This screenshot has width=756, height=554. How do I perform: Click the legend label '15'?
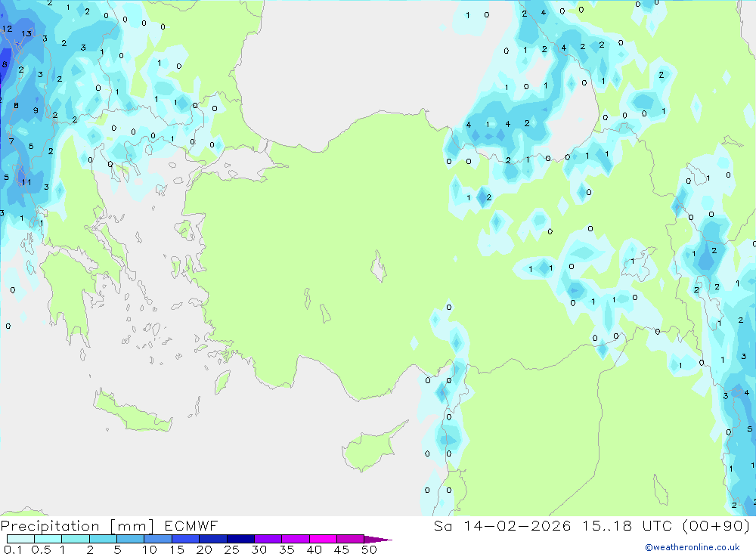point(177,549)
